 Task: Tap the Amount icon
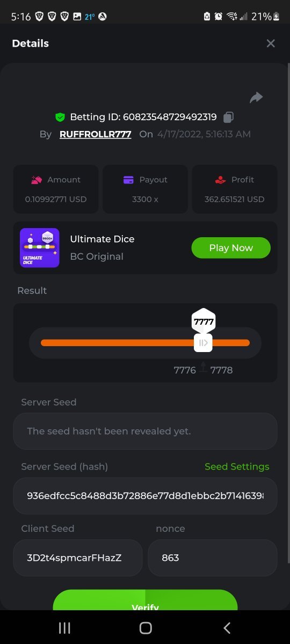(37, 180)
